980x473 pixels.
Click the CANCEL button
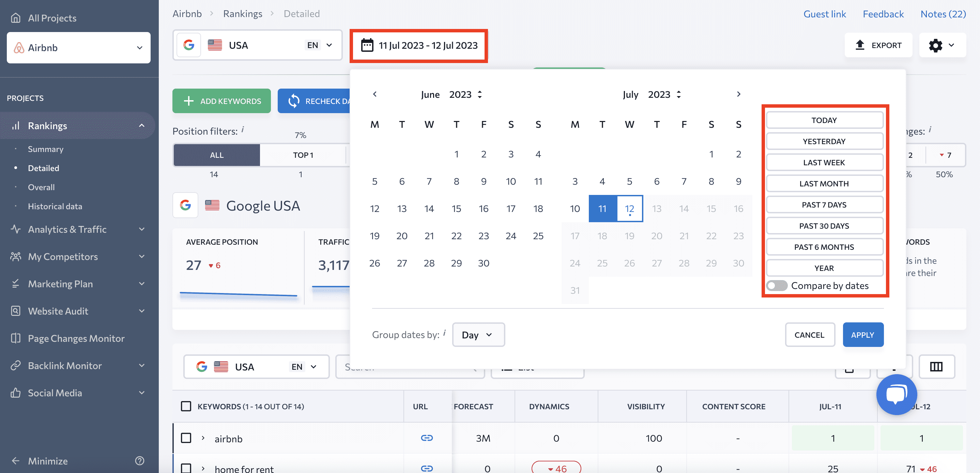809,334
